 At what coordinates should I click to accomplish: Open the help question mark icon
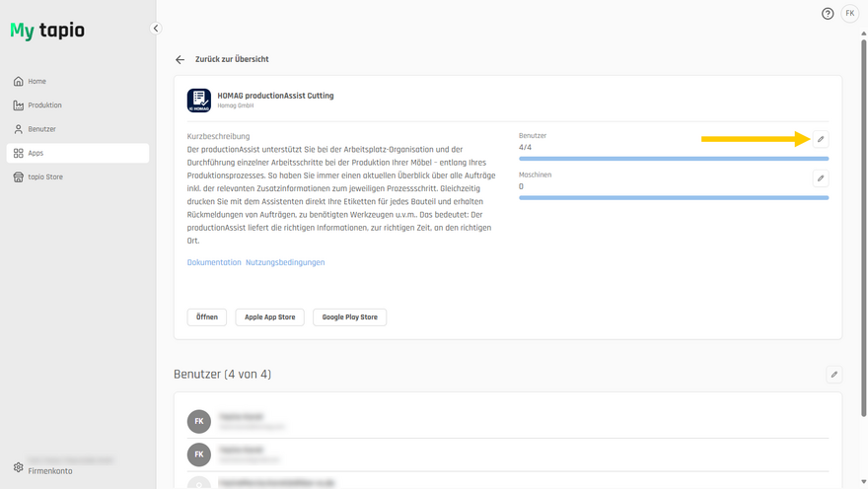coord(828,14)
